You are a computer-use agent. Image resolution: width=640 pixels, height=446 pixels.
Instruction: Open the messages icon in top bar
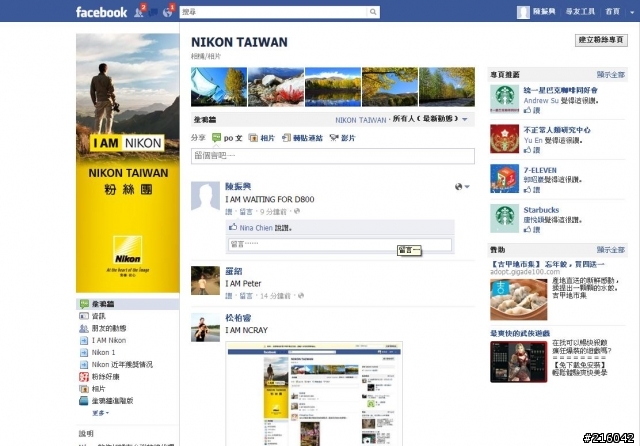pos(153,12)
